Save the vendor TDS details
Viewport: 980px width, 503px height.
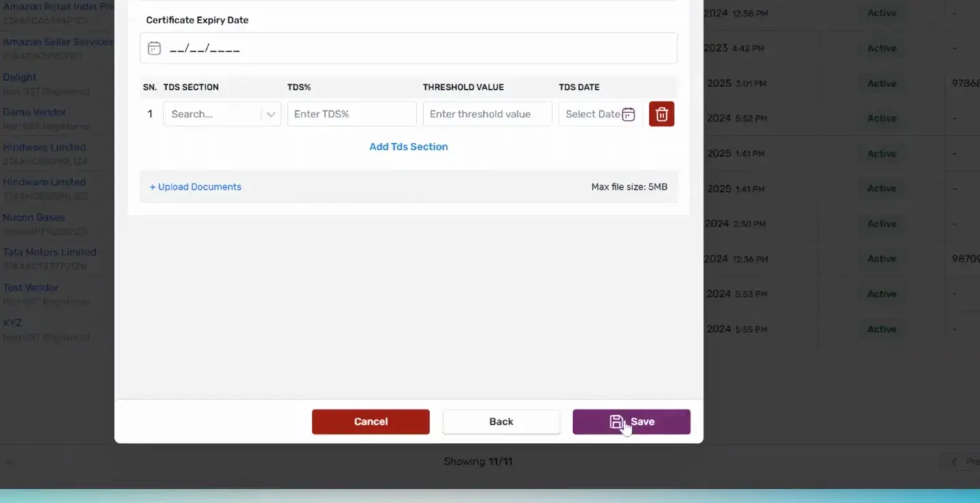[x=632, y=422]
